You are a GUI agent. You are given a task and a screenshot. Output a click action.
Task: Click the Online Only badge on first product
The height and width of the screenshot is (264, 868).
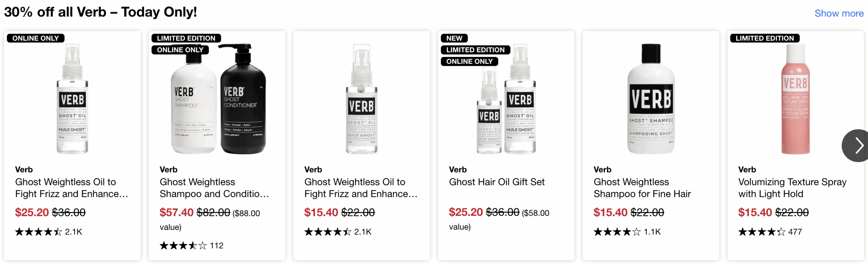[x=36, y=38]
